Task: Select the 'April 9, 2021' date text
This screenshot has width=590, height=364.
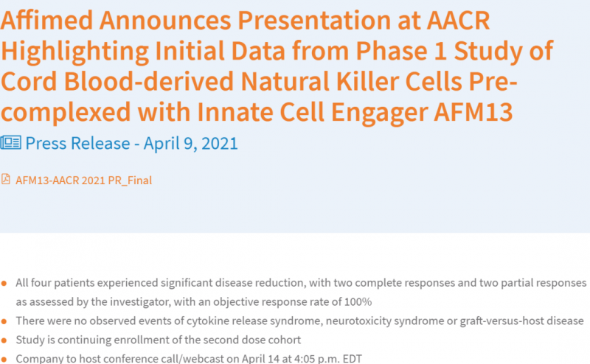Action: 190,144
